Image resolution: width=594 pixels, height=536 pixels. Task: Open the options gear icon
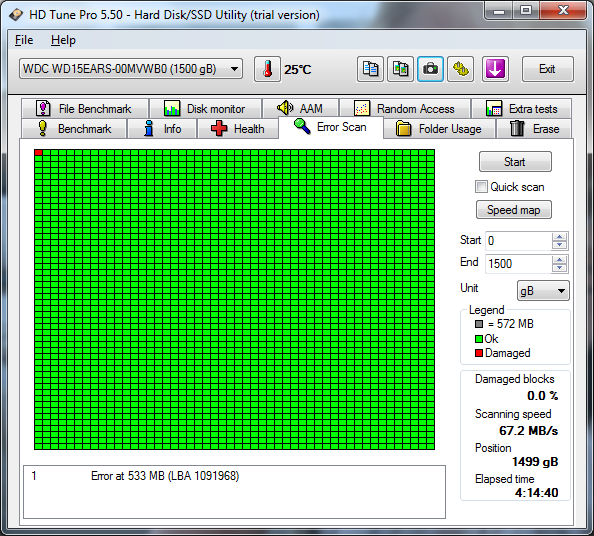[x=460, y=69]
